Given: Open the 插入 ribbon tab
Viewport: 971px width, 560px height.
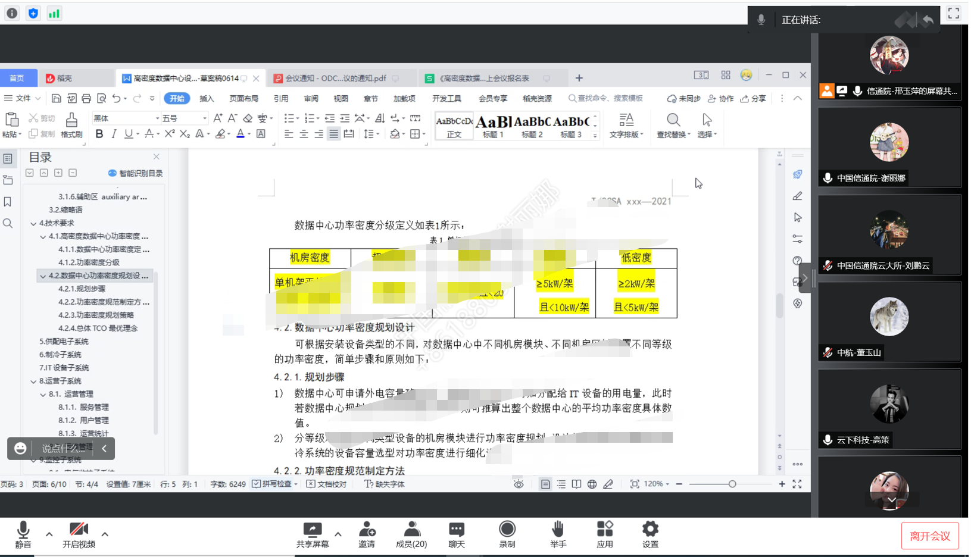Looking at the screenshot, I should click(x=207, y=99).
